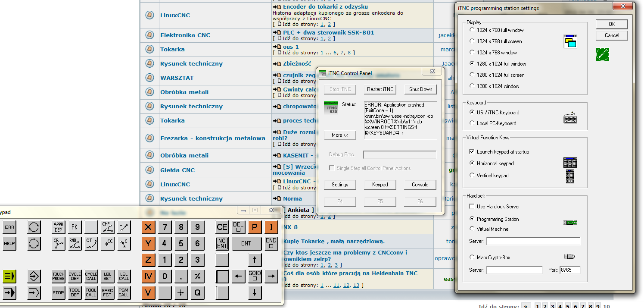Click Restart iTNC button
Screen dimensions: 644x308
point(380,89)
